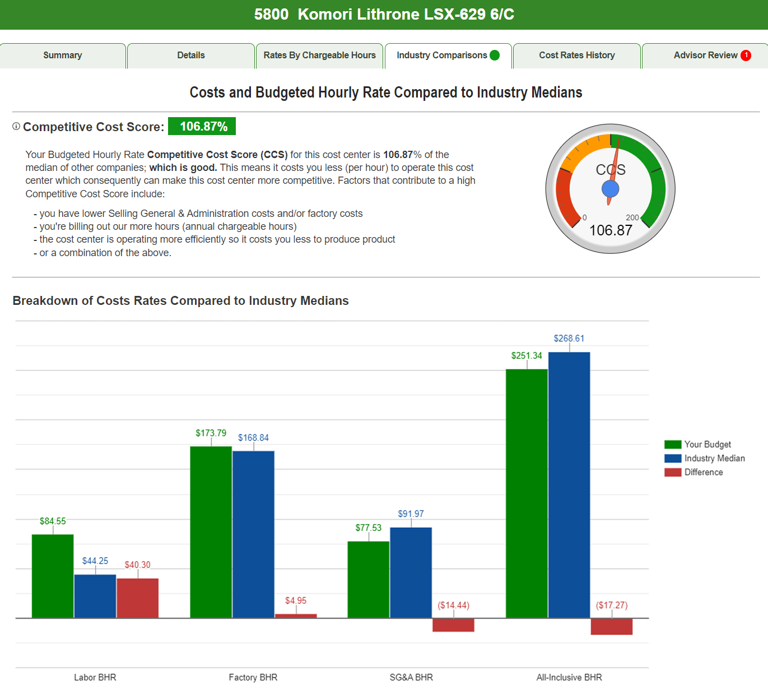This screenshot has width=768, height=700.
Task: Click the ($17.27) data label
Action: coord(612,605)
